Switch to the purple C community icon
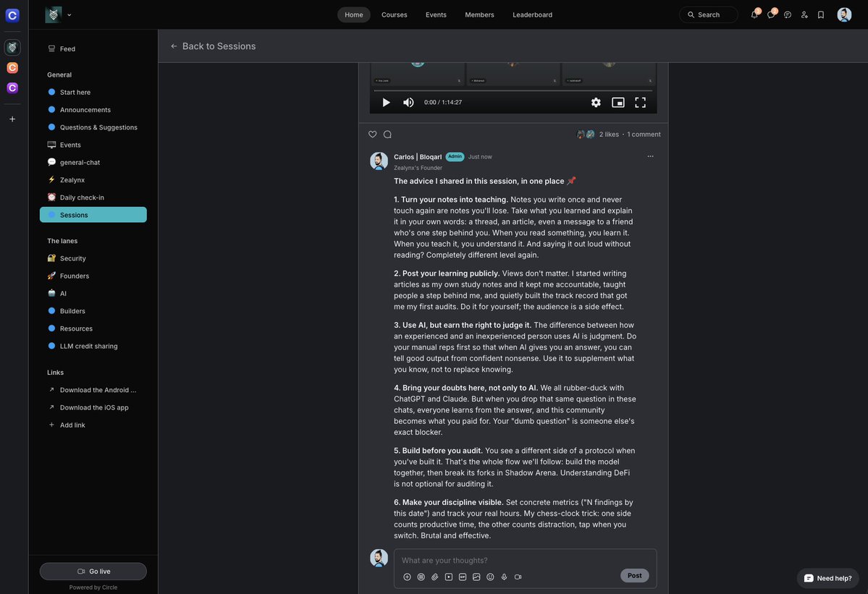Viewport: 868px width, 594px height. pyautogui.click(x=12, y=88)
